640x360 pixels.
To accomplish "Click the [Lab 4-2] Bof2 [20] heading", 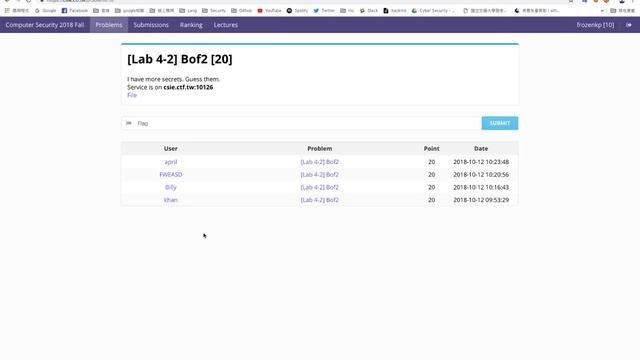I will (180, 60).
